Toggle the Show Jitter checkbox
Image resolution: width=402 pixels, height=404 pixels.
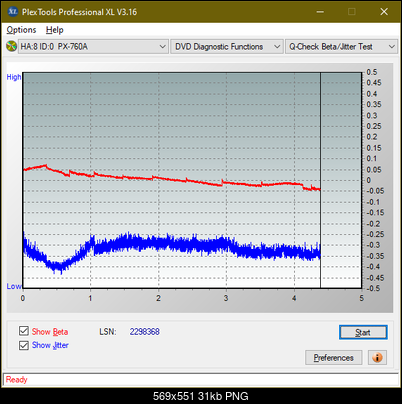(x=24, y=345)
